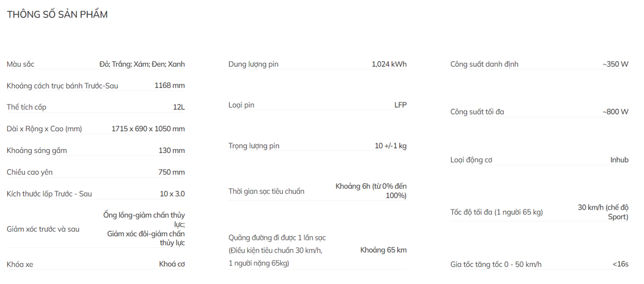Viewport: 644px width, 284px height.
Task: Click the "Giảm xóc trước và sau" label
Action: pyautogui.click(x=43, y=229)
